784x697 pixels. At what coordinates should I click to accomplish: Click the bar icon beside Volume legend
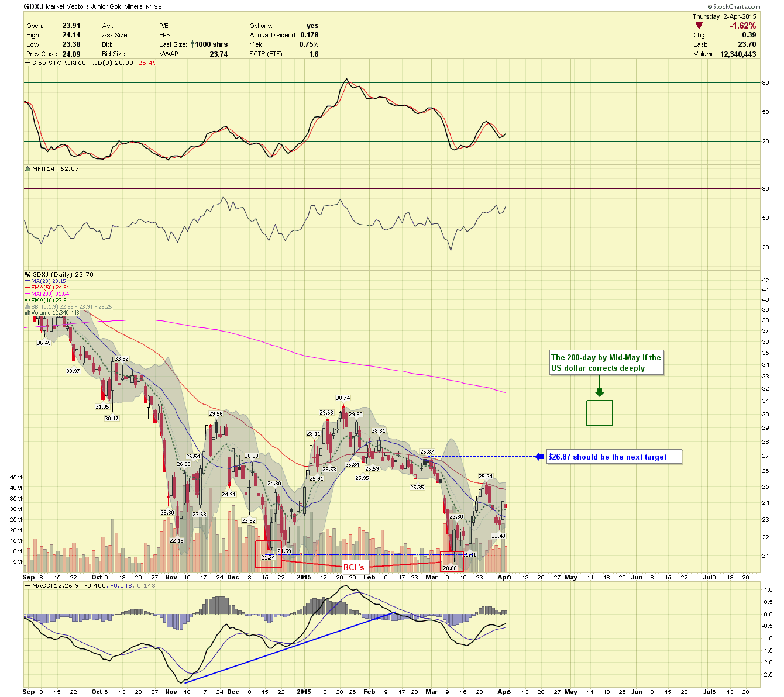coord(27,313)
